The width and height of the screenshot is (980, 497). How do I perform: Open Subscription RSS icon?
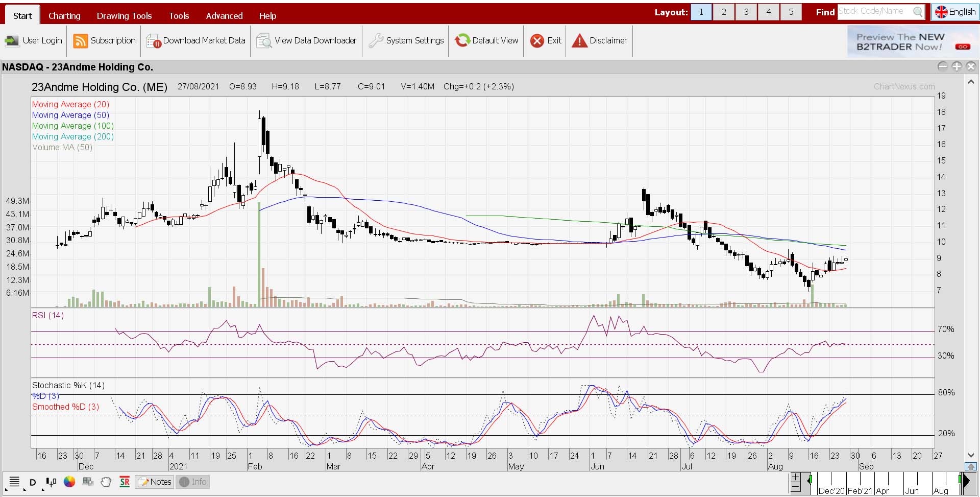(80, 41)
